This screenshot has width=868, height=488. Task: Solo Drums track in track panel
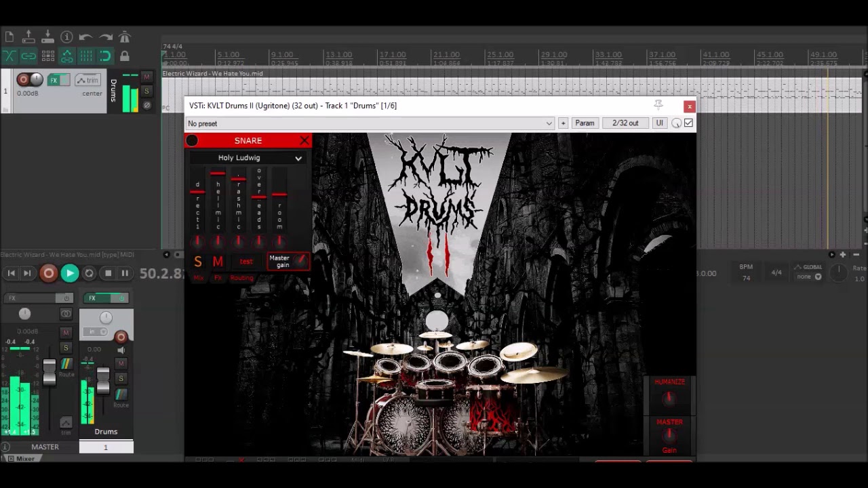(146, 91)
